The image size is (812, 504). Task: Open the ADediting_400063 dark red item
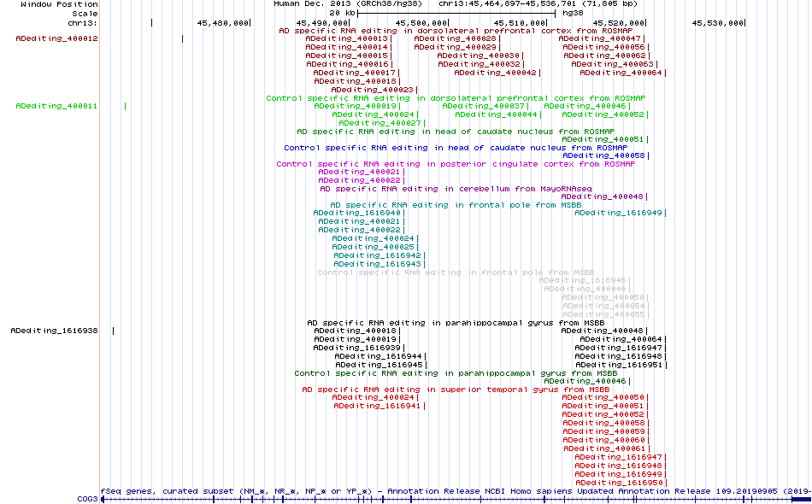point(613,65)
